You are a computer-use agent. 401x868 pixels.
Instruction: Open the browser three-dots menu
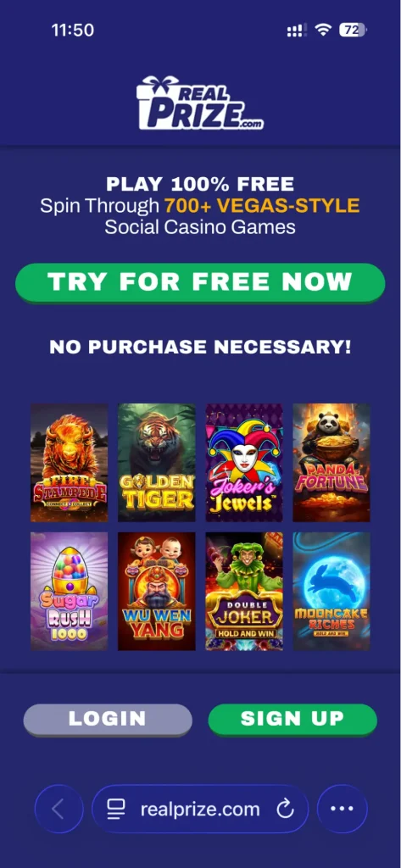click(x=343, y=809)
